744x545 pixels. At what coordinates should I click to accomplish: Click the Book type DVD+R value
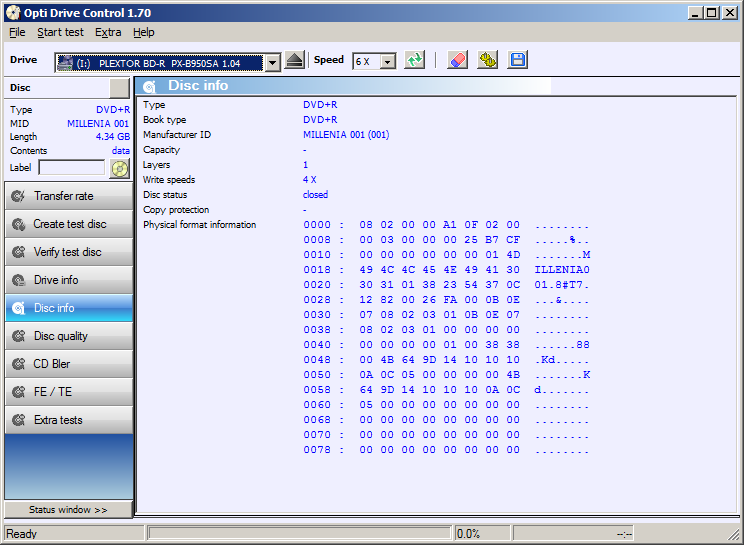320,120
